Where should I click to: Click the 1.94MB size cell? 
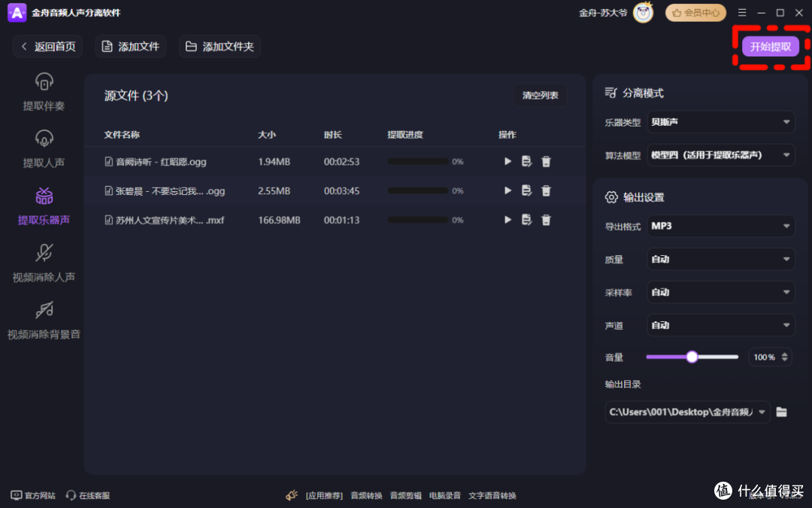coord(274,162)
